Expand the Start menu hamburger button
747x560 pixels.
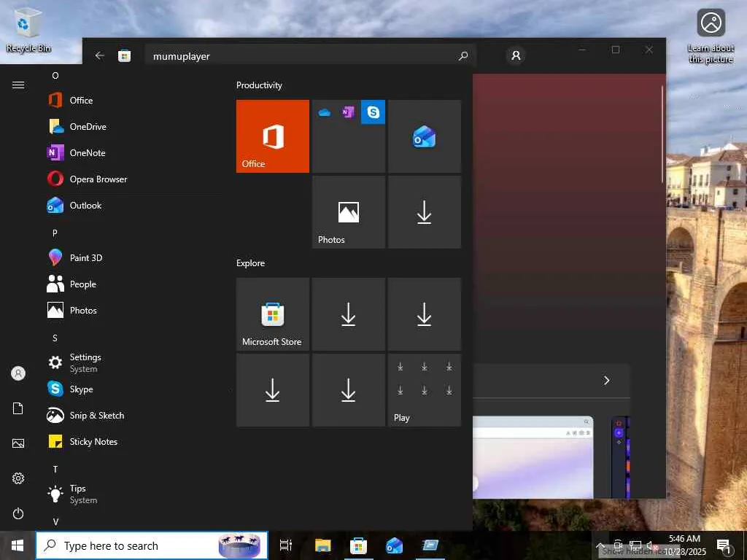point(18,85)
